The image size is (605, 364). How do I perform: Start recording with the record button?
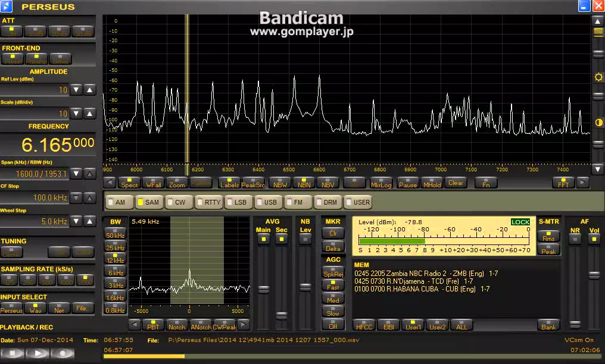pos(62,353)
